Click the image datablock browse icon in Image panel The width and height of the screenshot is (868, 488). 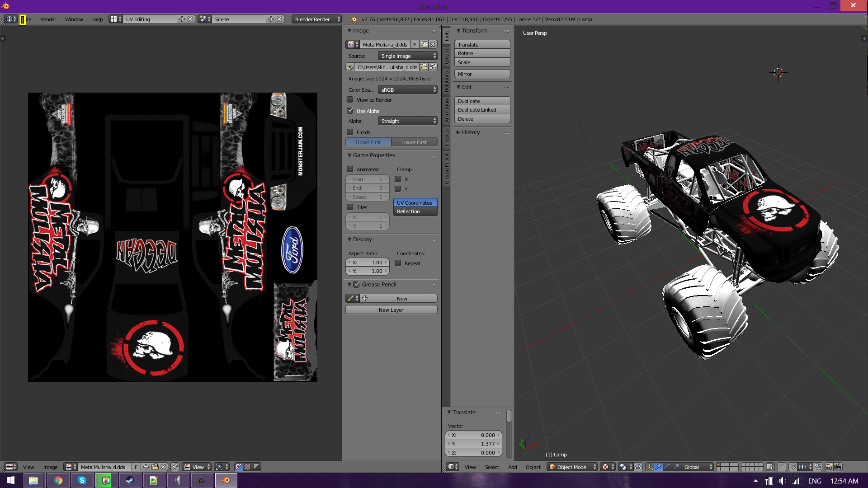353,44
